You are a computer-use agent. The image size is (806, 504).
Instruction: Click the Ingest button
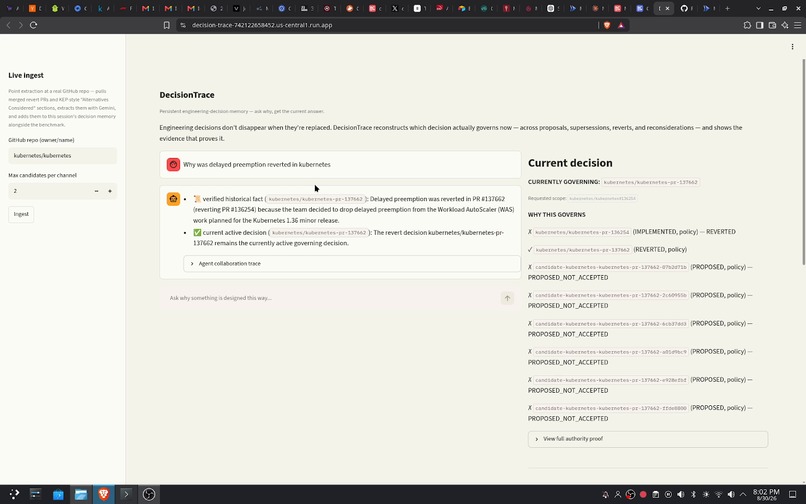click(21, 214)
